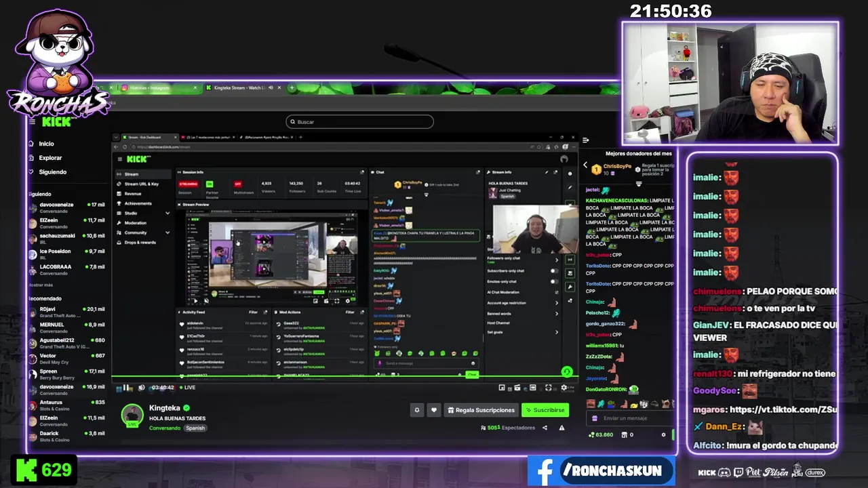Enter fullscreen in the stream player
The image size is (868, 488).
[x=548, y=388]
